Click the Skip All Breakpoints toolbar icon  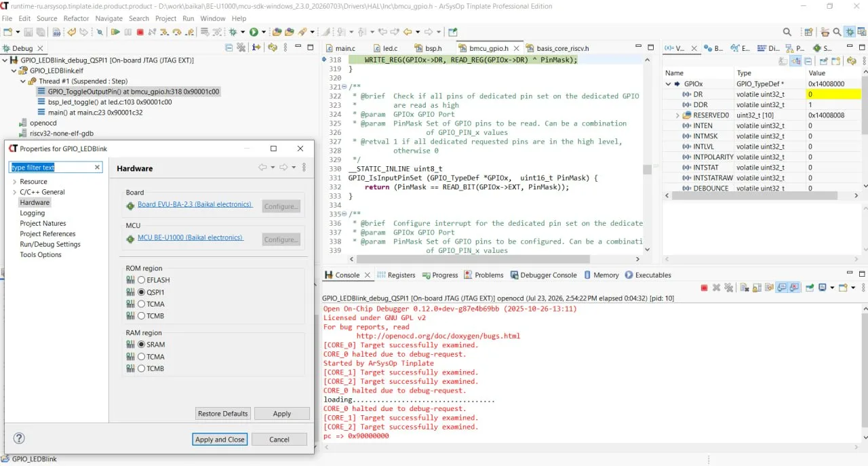pyautogui.click(x=100, y=32)
